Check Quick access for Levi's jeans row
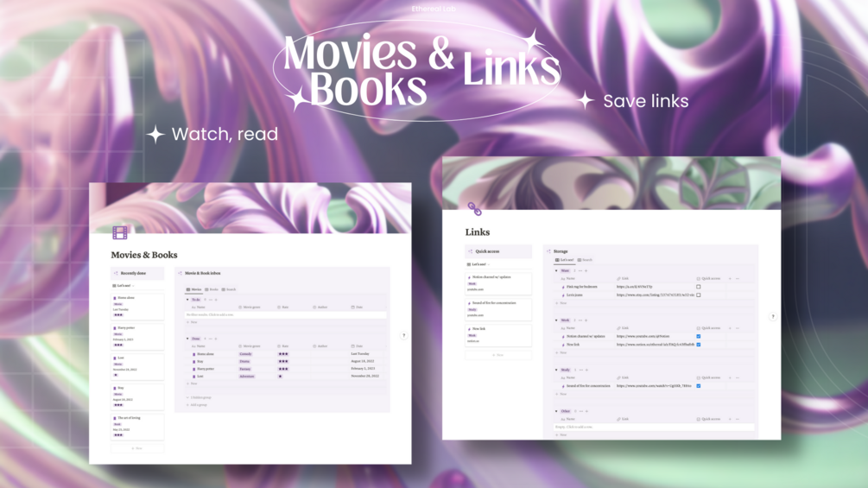Viewport: 868px width, 488px height. (x=698, y=295)
